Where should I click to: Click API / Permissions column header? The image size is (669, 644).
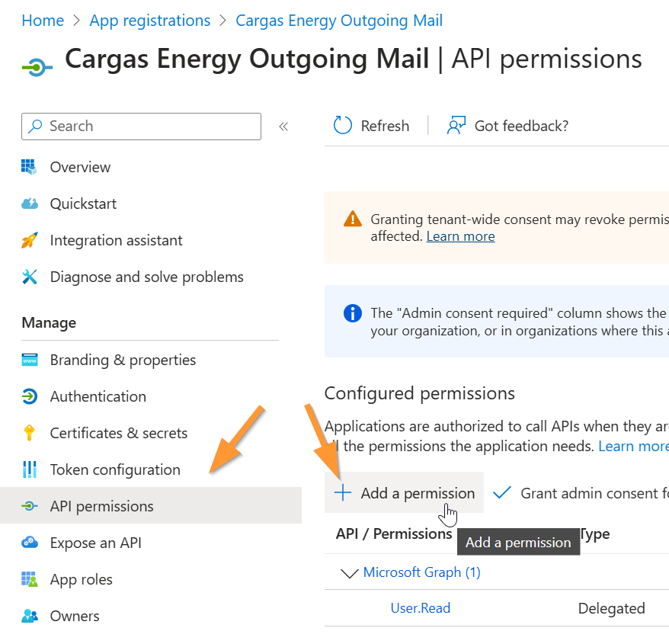pos(394,534)
